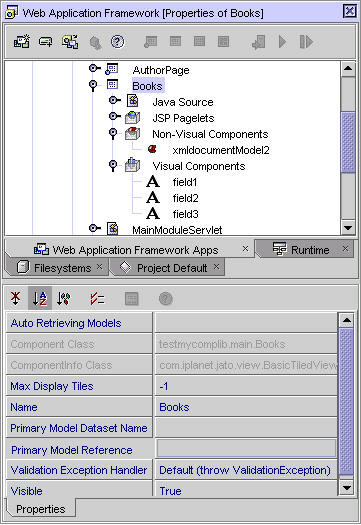Click the Java Source node icon

click(133, 100)
